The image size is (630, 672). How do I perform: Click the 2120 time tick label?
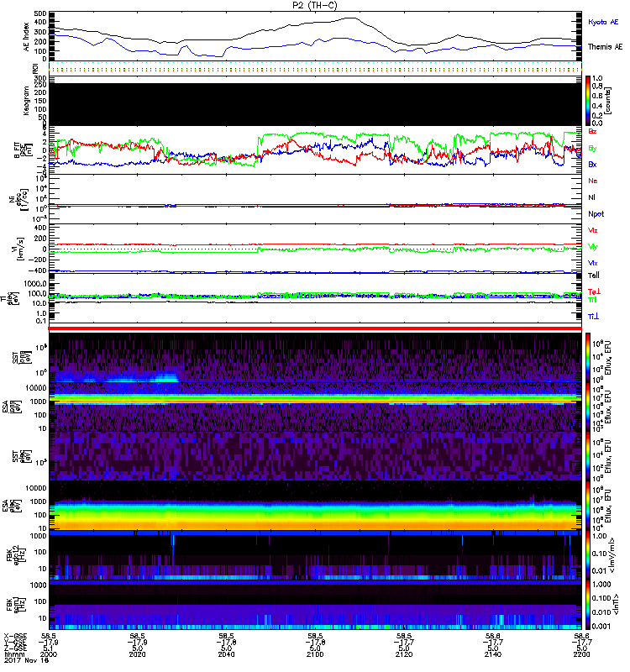click(x=404, y=654)
